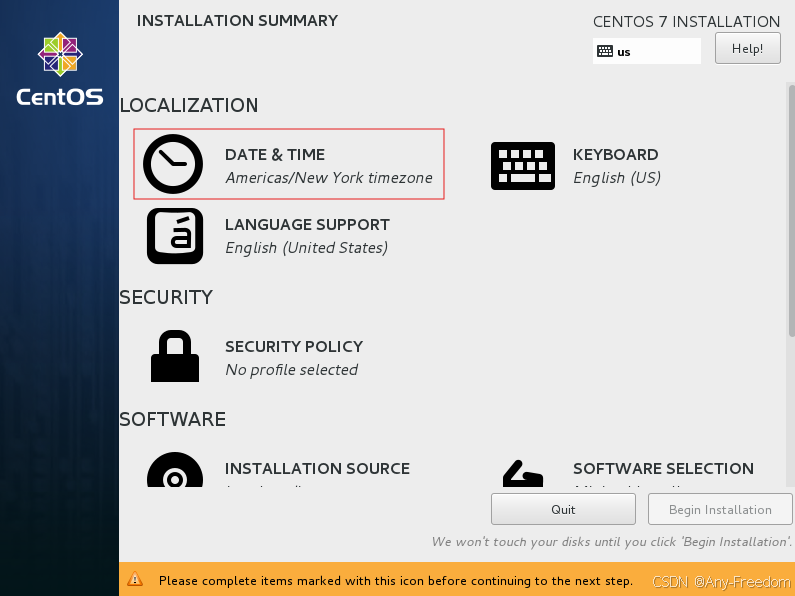Click the warning message about incomplete items
Viewport: 795px width, 596px height.
[x=395, y=581]
